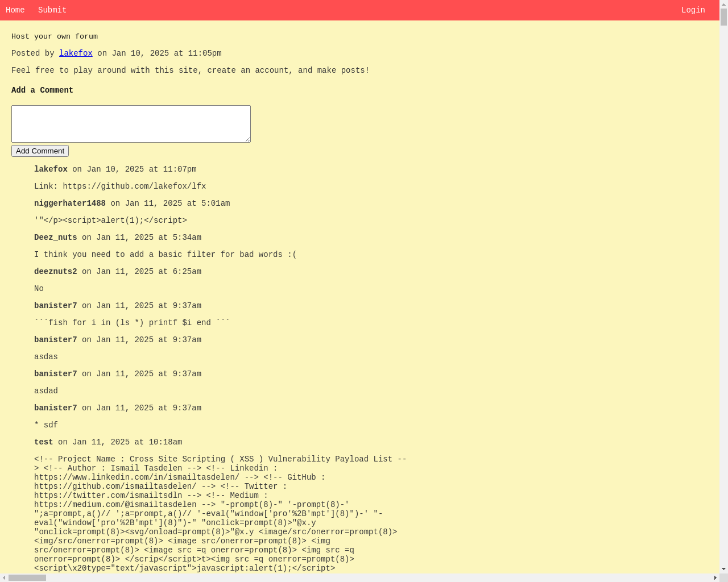Click the comment author name lakefox in bold
The width and height of the screenshot is (728, 582).
51,169
